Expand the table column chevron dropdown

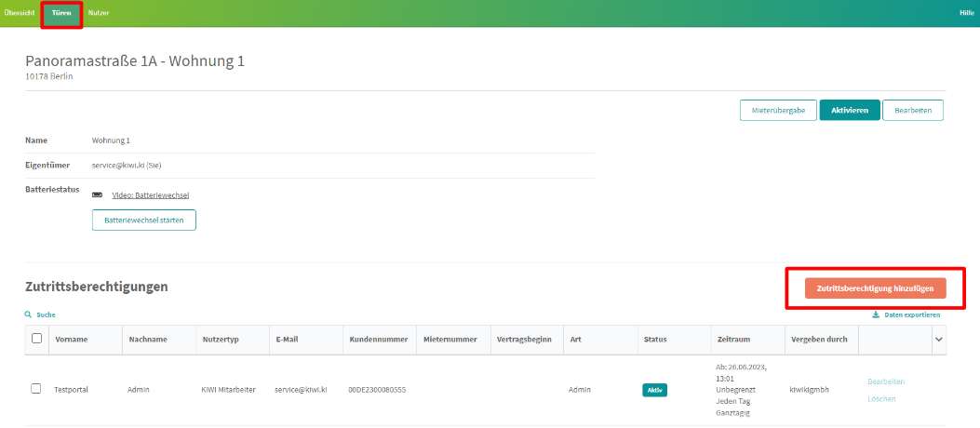coord(938,340)
